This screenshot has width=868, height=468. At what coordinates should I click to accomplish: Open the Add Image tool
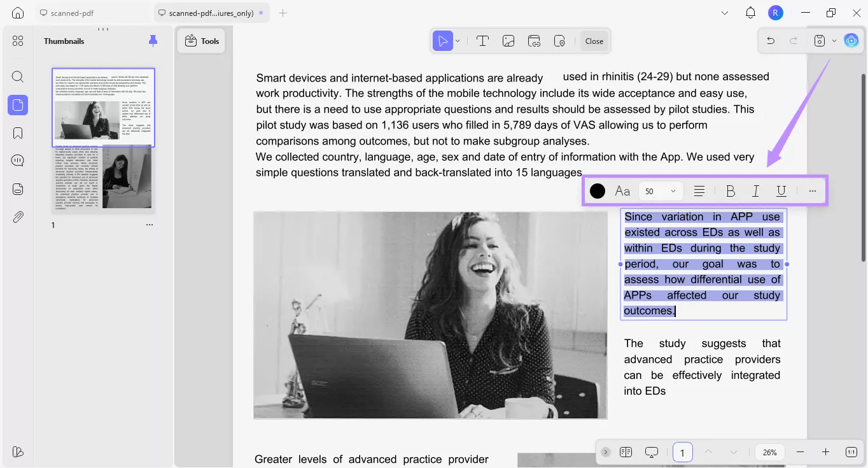(x=508, y=40)
